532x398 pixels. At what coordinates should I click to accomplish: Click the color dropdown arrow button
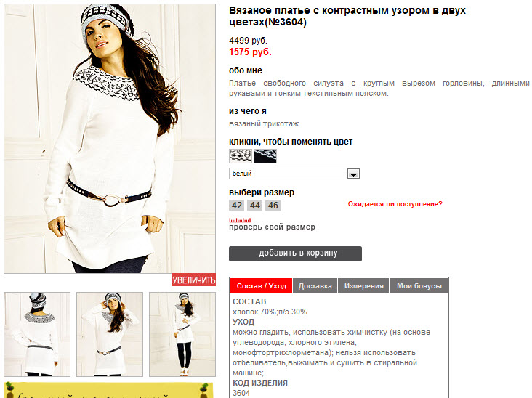pyautogui.click(x=353, y=174)
